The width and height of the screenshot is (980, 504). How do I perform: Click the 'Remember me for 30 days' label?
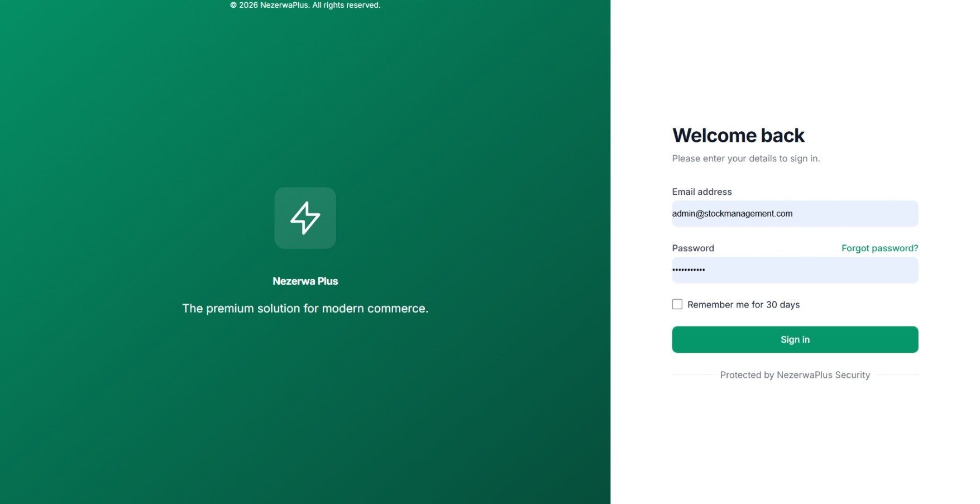(x=743, y=305)
